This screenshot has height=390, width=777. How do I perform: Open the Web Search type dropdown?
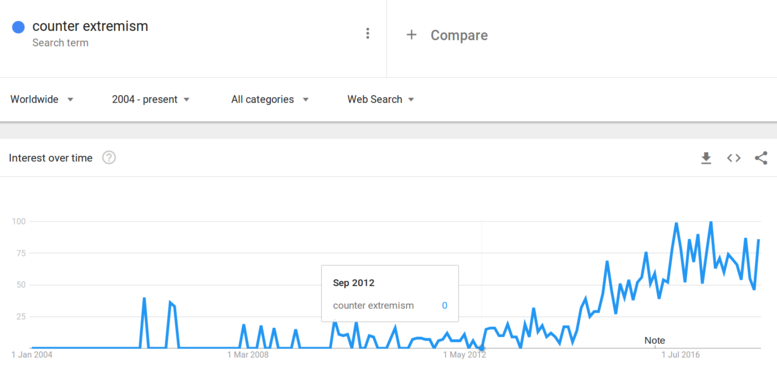[380, 99]
